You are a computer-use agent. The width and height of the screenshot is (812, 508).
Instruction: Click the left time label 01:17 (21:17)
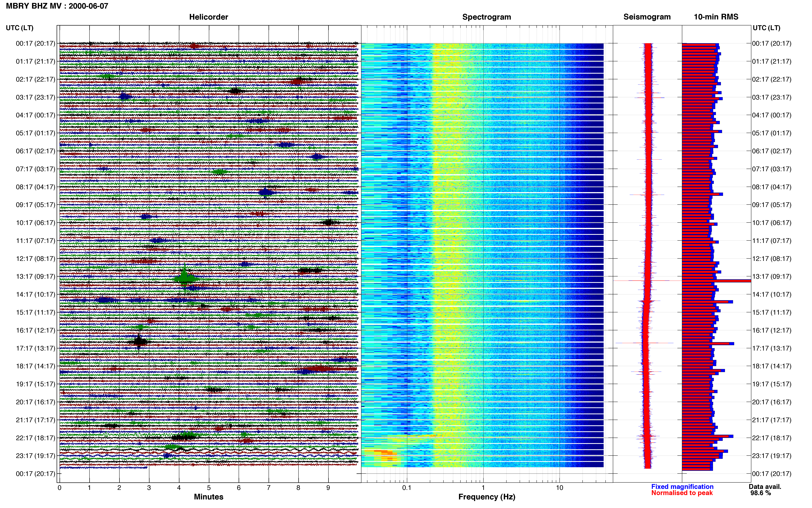tap(36, 61)
